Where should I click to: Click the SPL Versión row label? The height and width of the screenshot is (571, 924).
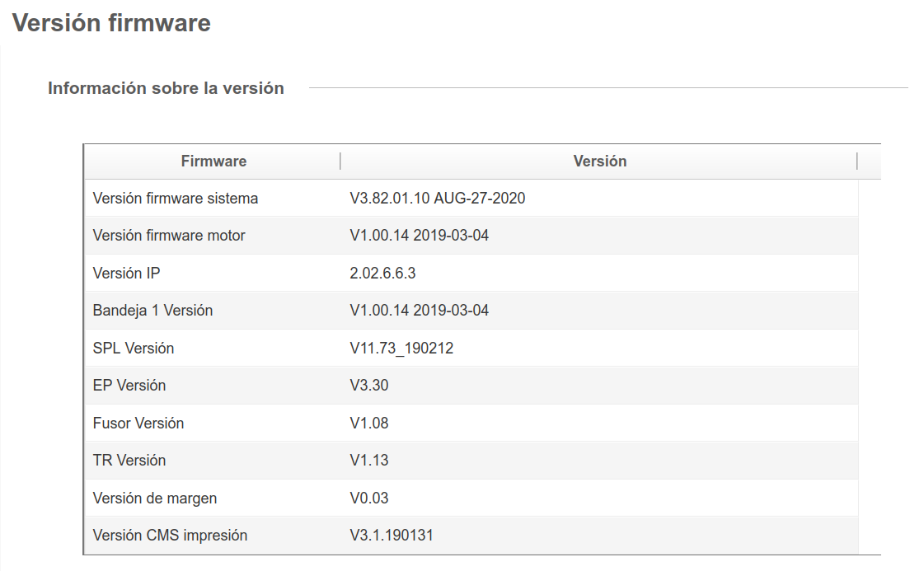pyautogui.click(x=134, y=349)
